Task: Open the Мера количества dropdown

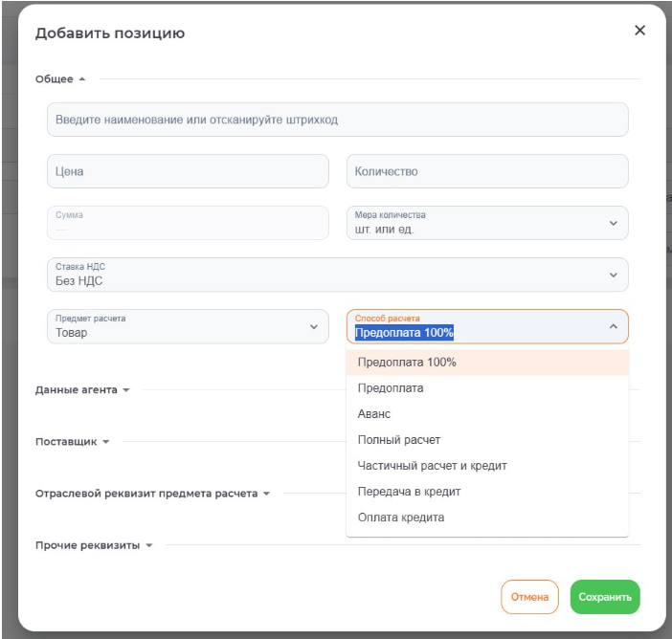Action: (487, 223)
